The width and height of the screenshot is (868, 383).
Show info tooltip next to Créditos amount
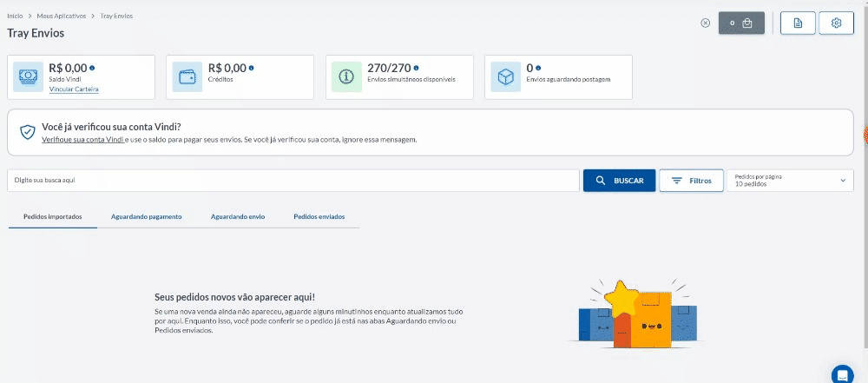click(x=252, y=68)
